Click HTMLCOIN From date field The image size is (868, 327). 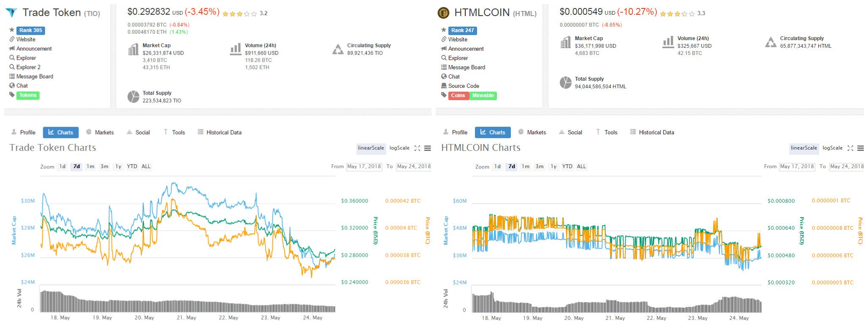coord(797,166)
